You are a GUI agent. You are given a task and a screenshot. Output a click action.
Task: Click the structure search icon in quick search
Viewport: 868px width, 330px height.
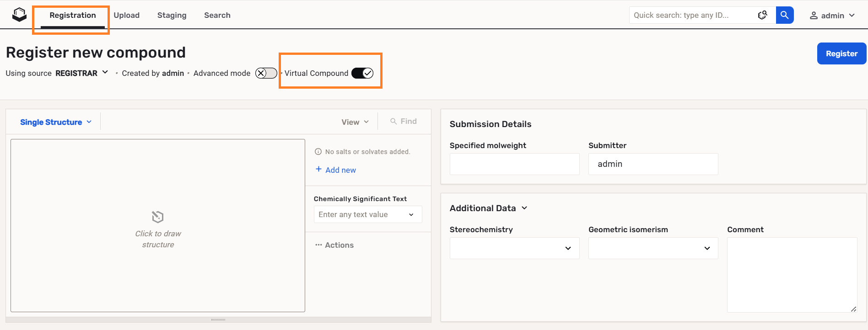[762, 15]
